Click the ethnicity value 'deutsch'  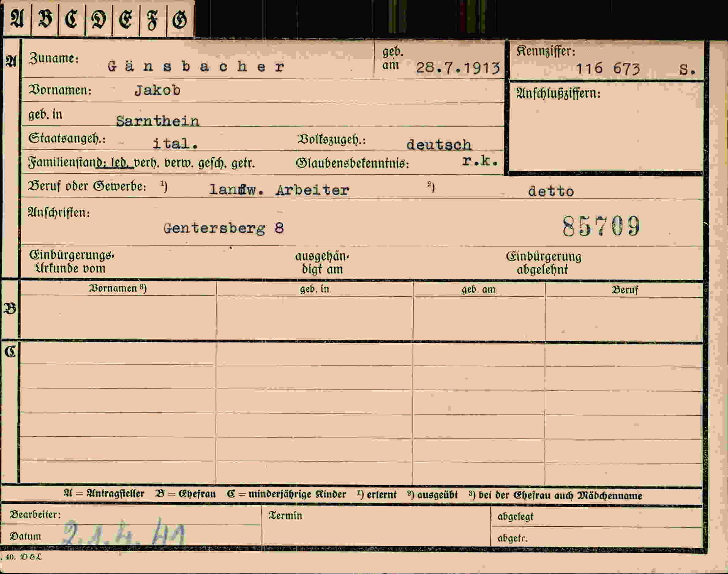pyautogui.click(x=439, y=145)
